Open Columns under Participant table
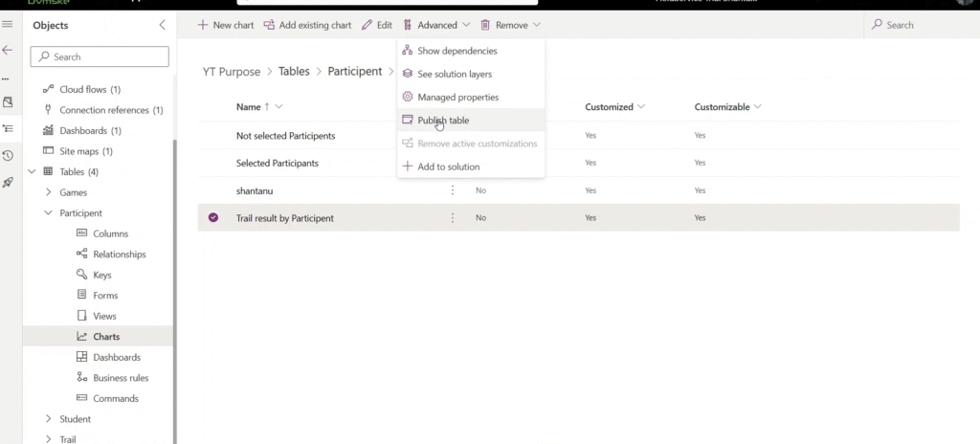980x444 pixels. pos(110,233)
